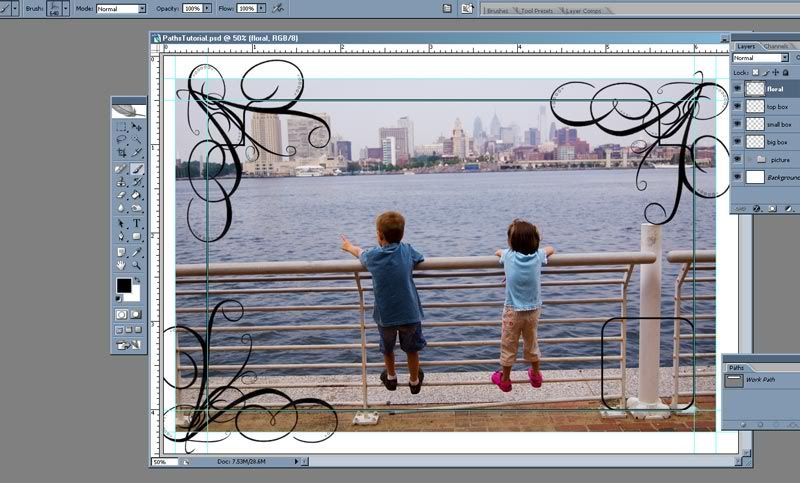
Task: Select the Brush tool in toolbox
Action: (137, 169)
